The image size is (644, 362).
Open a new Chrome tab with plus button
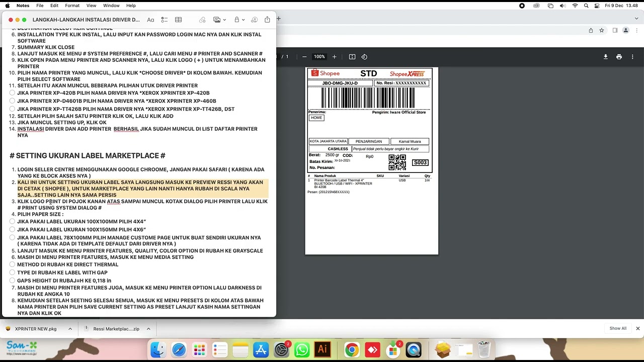click(278, 19)
